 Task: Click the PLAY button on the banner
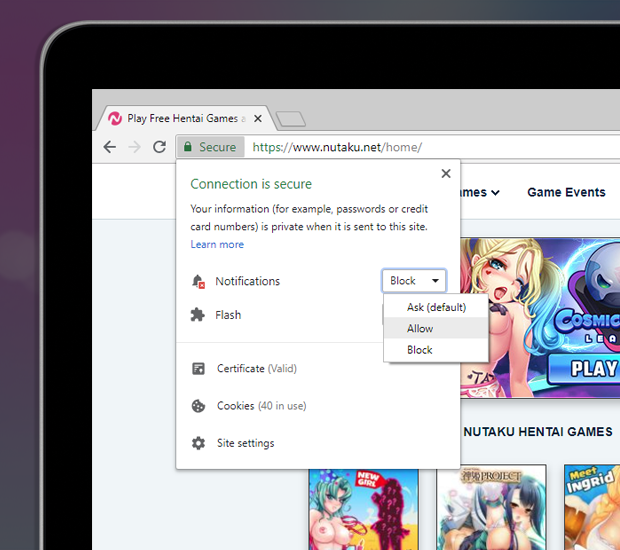(585, 369)
